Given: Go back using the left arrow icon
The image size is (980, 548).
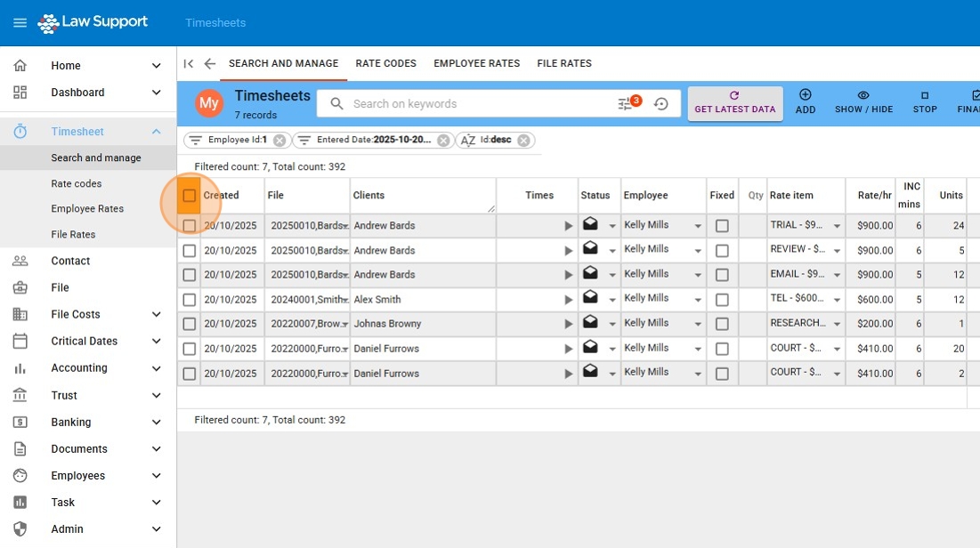Looking at the screenshot, I should tap(210, 64).
